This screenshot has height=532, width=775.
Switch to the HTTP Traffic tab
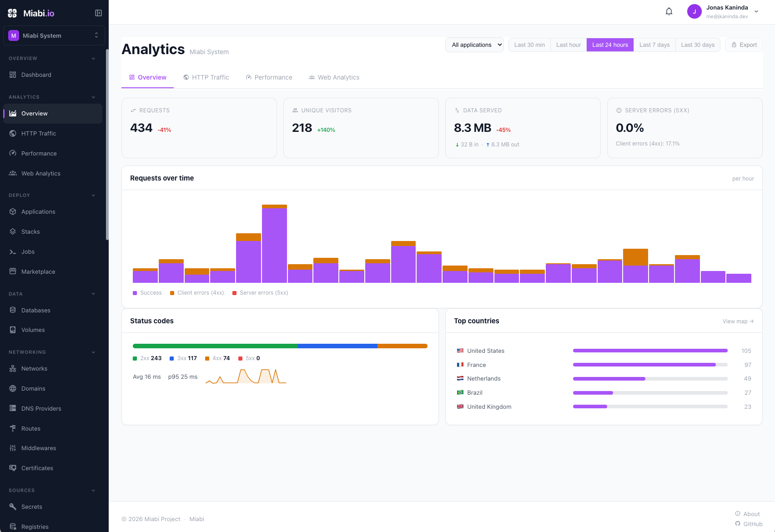click(206, 77)
